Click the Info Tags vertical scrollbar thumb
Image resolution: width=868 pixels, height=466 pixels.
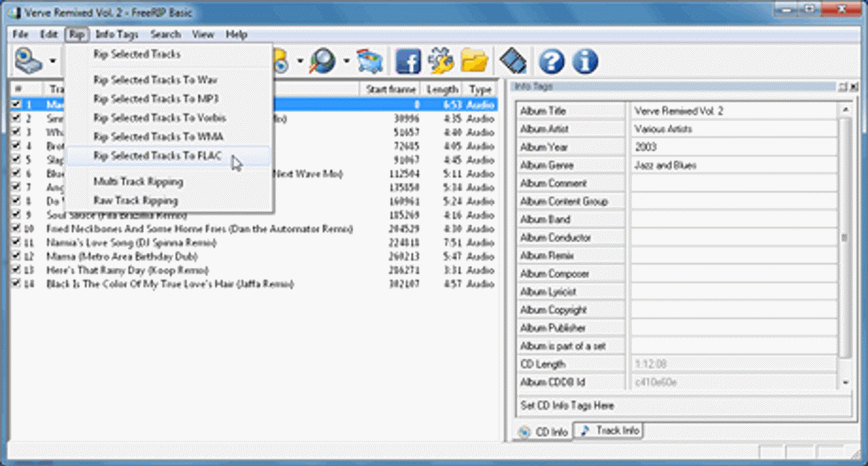845,237
